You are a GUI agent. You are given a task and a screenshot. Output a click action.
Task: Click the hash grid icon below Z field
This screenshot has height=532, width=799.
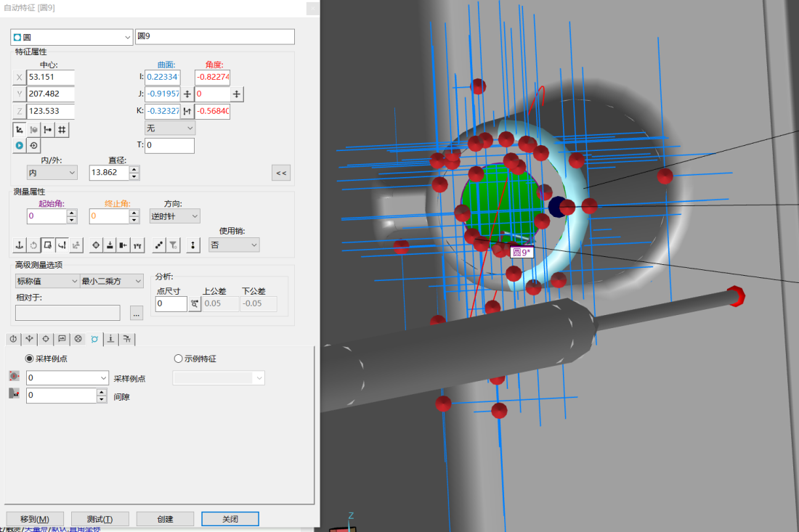click(x=62, y=130)
